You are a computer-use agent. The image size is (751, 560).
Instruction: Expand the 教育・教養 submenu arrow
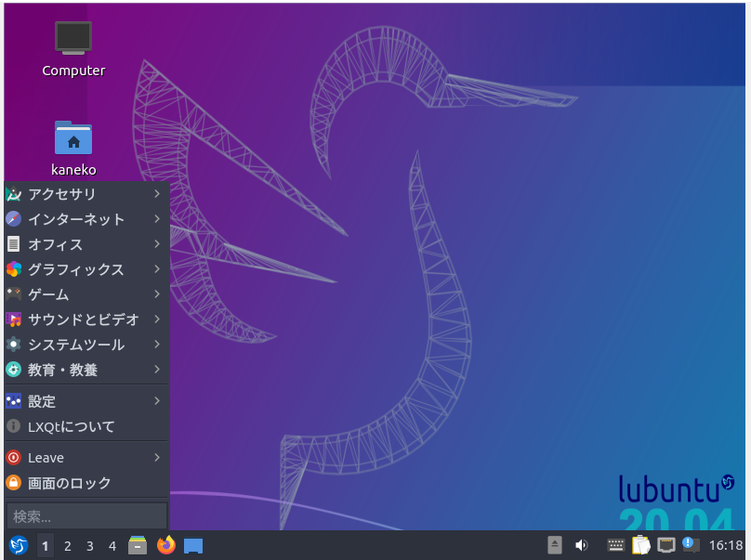[x=157, y=369]
